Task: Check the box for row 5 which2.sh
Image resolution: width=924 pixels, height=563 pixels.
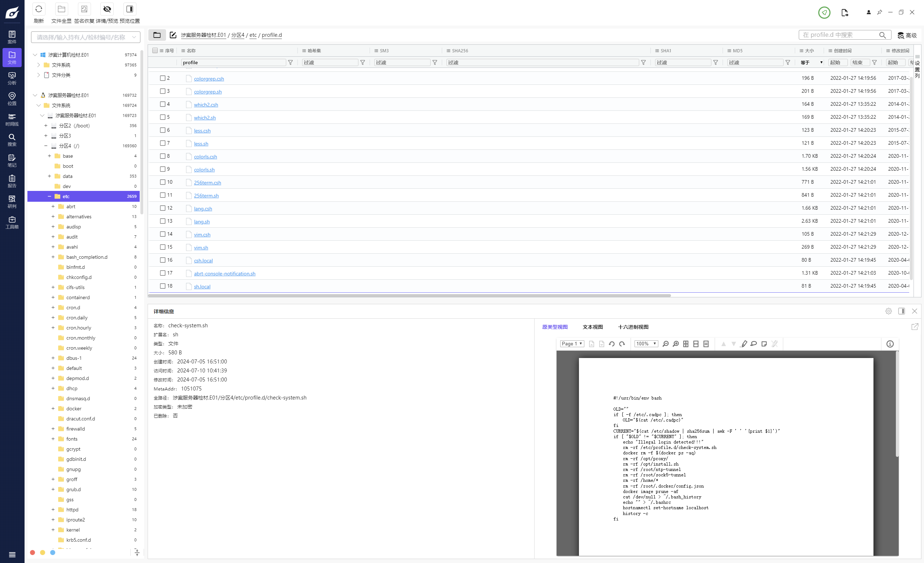Action: click(163, 117)
